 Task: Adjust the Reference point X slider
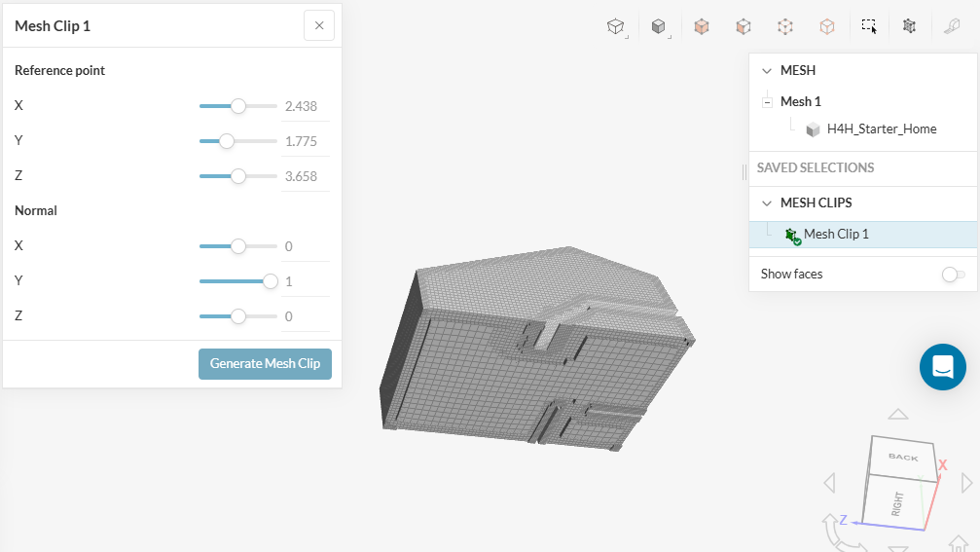[238, 106]
